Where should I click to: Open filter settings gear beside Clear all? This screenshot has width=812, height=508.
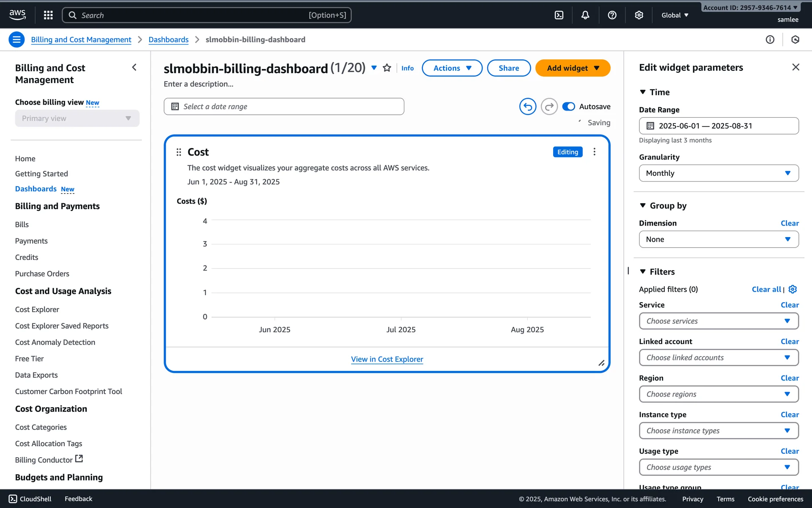(793, 289)
